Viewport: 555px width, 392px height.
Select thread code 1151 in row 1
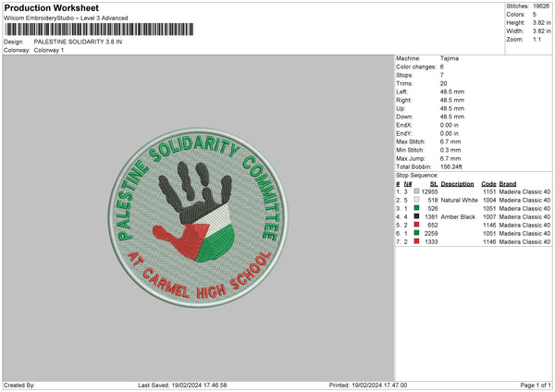click(489, 191)
